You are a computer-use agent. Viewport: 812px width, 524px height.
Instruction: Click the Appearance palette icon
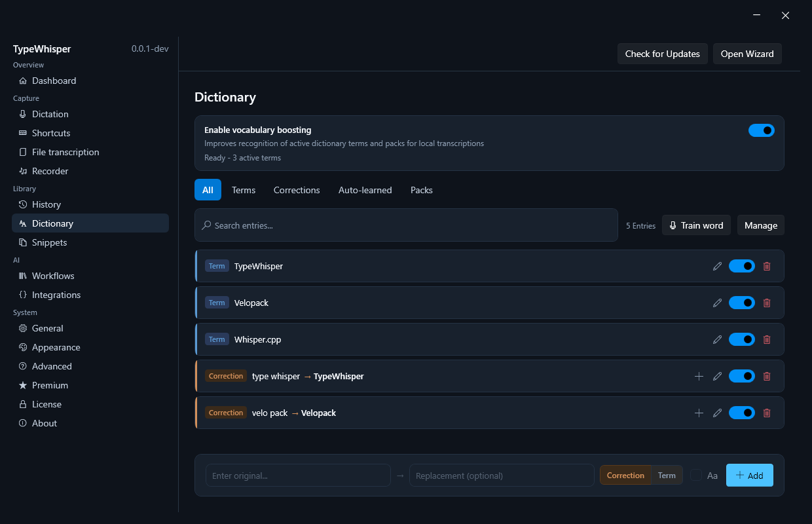click(x=23, y=347)
